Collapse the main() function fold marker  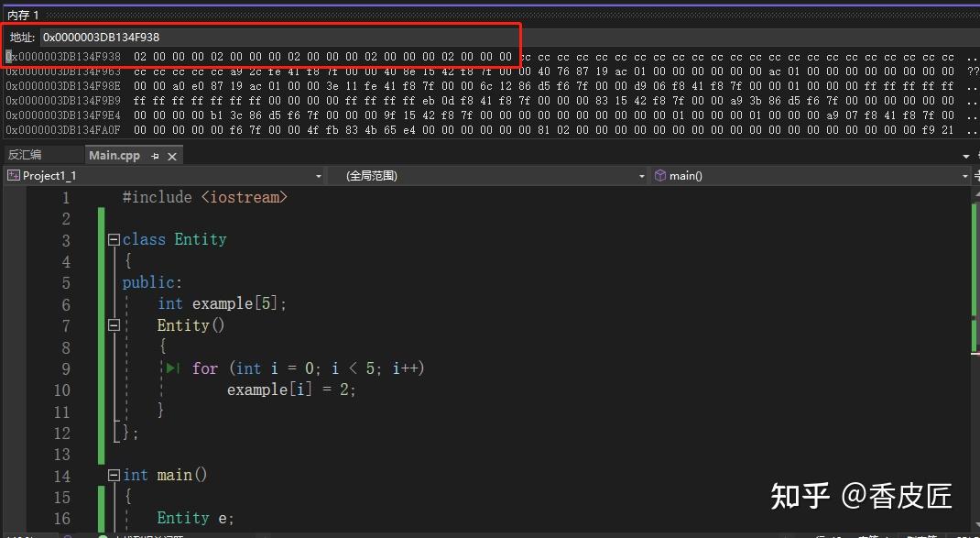113,475
